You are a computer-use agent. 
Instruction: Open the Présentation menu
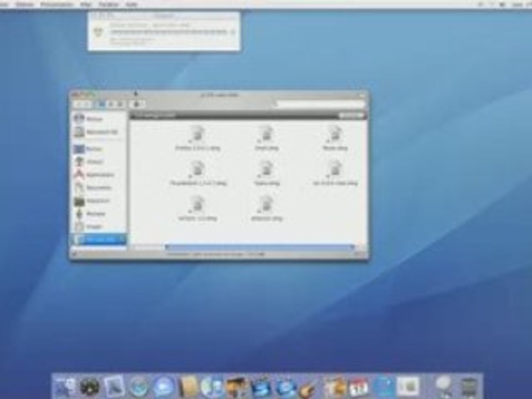[x=57, y=4]
